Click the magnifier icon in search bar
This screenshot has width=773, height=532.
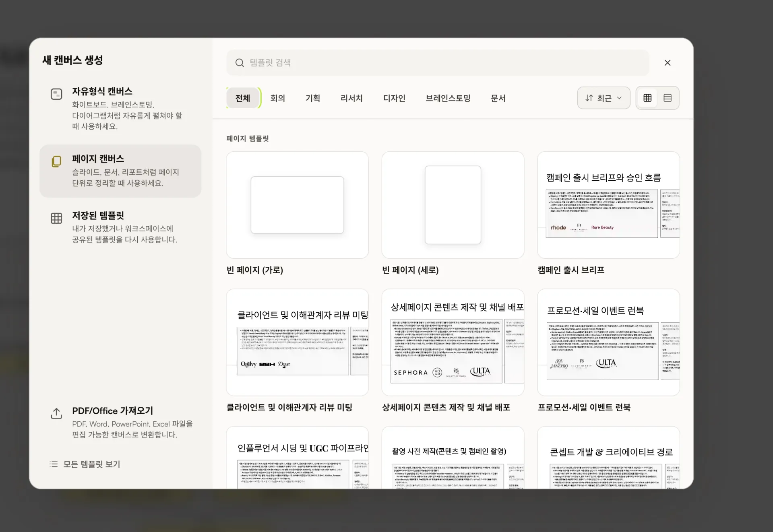[x=240, y=63]
